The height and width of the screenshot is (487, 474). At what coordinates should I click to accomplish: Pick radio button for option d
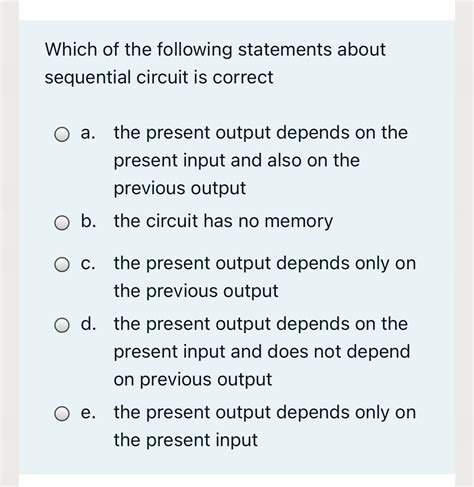[62, 325]
